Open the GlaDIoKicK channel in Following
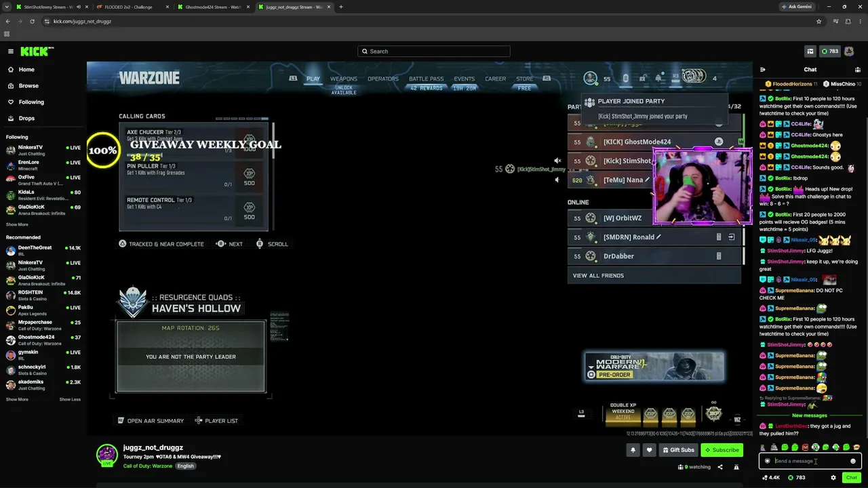Screen dimensions: 868x488 43,210
